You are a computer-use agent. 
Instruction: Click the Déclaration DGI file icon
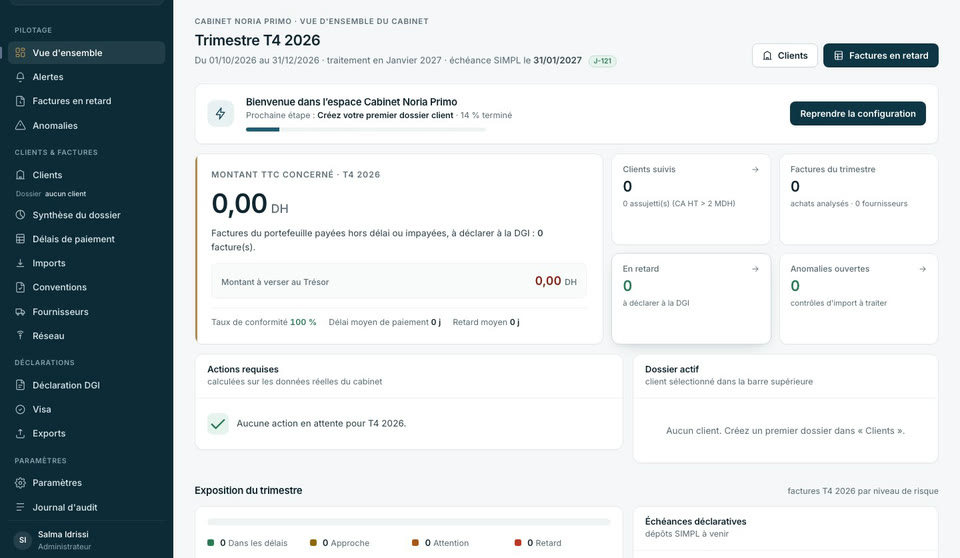[20, 385]
